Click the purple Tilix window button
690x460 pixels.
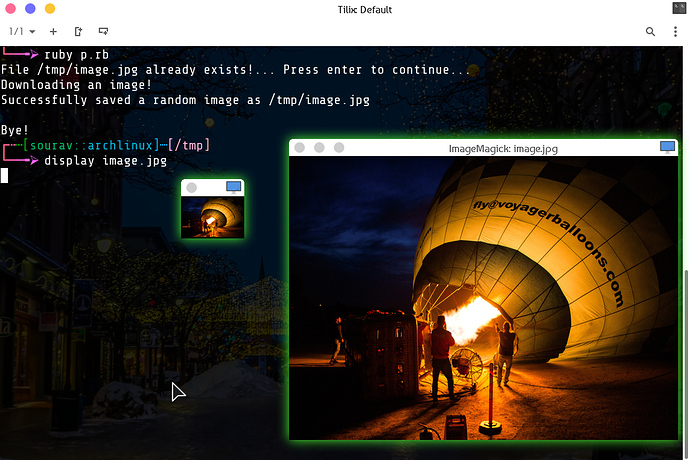click(30, 8)
